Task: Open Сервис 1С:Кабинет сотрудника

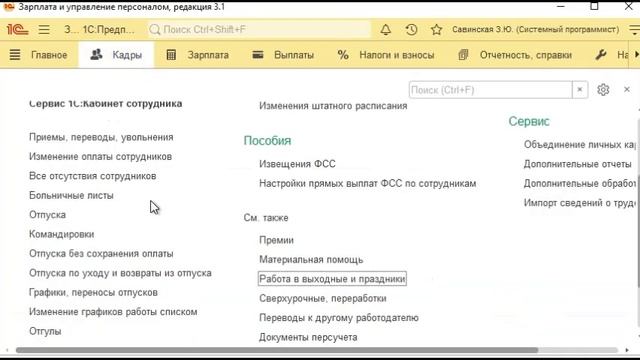Action: click(106, 104)
